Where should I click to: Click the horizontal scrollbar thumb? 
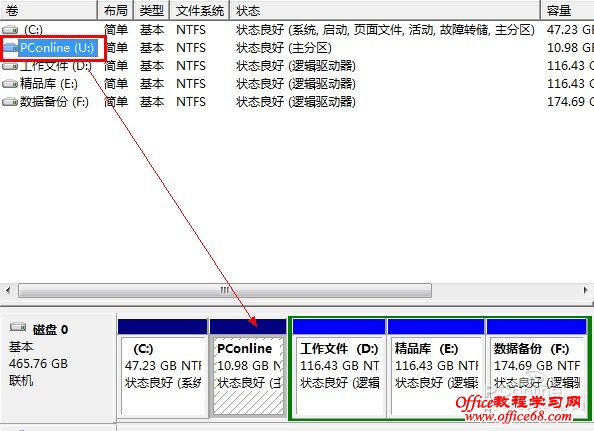pos(225,290)
